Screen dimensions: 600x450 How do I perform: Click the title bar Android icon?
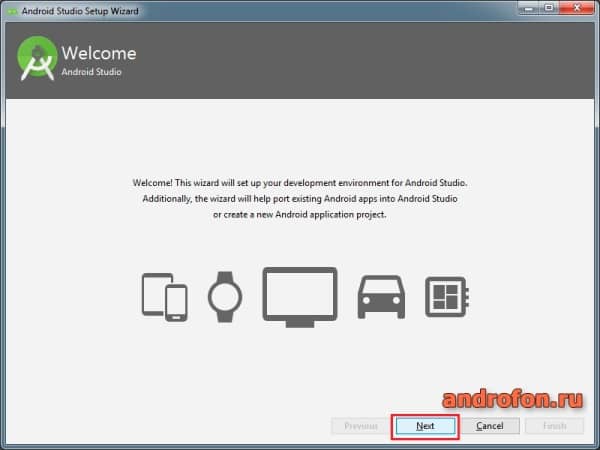12,11
